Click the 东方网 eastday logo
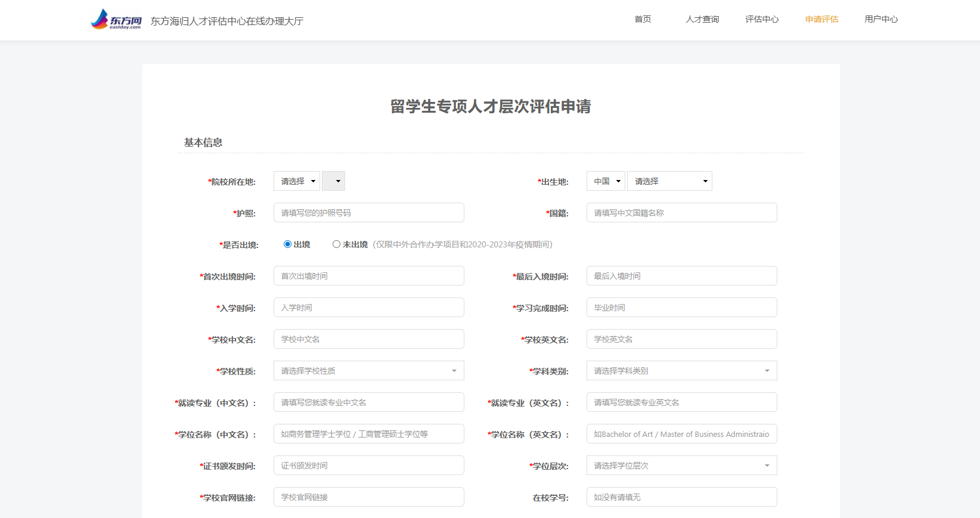This screenshot has height=518, width=980. (116, 20)
